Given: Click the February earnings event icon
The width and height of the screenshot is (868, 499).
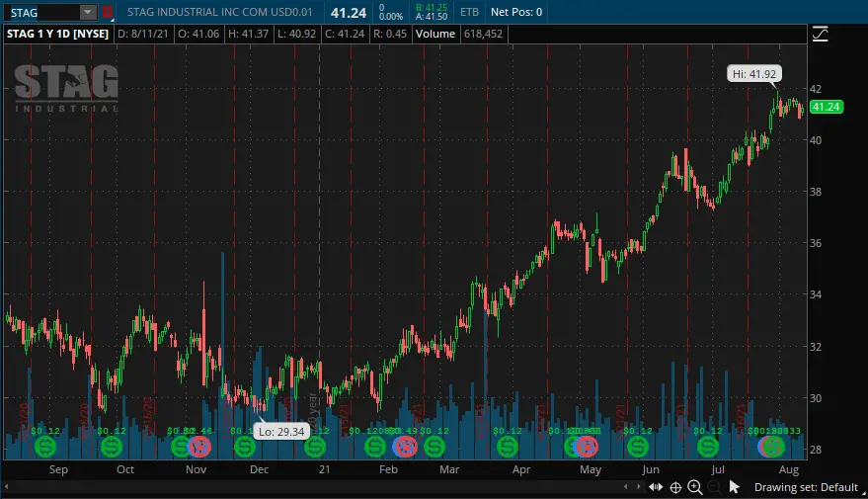Looking at the screenshot, I should (x=405, y=447).
